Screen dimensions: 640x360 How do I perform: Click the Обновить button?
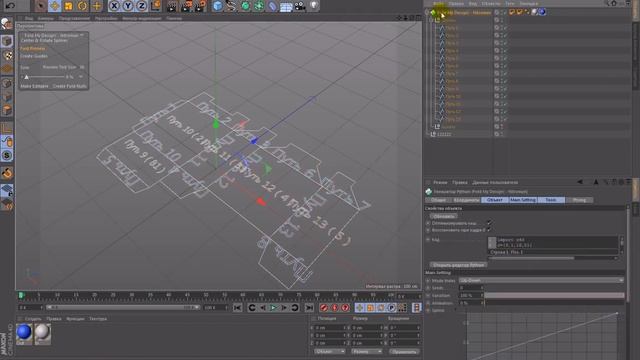[x=444, y=216]
